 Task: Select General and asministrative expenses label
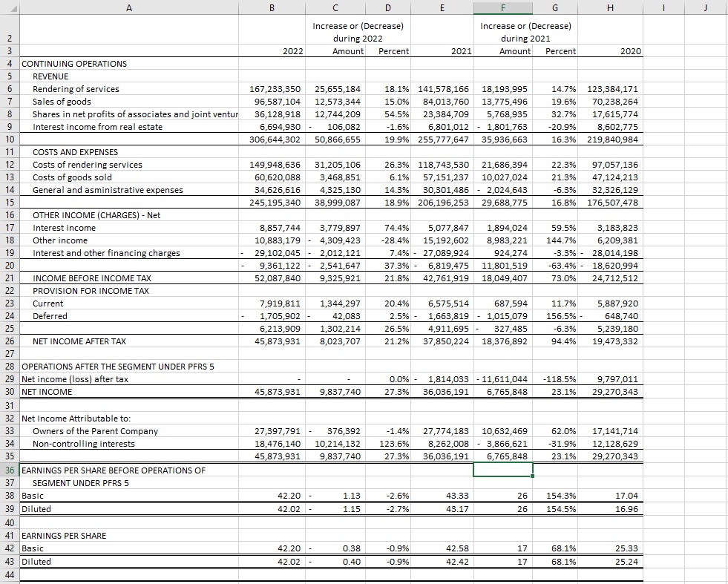pos(108,190)
